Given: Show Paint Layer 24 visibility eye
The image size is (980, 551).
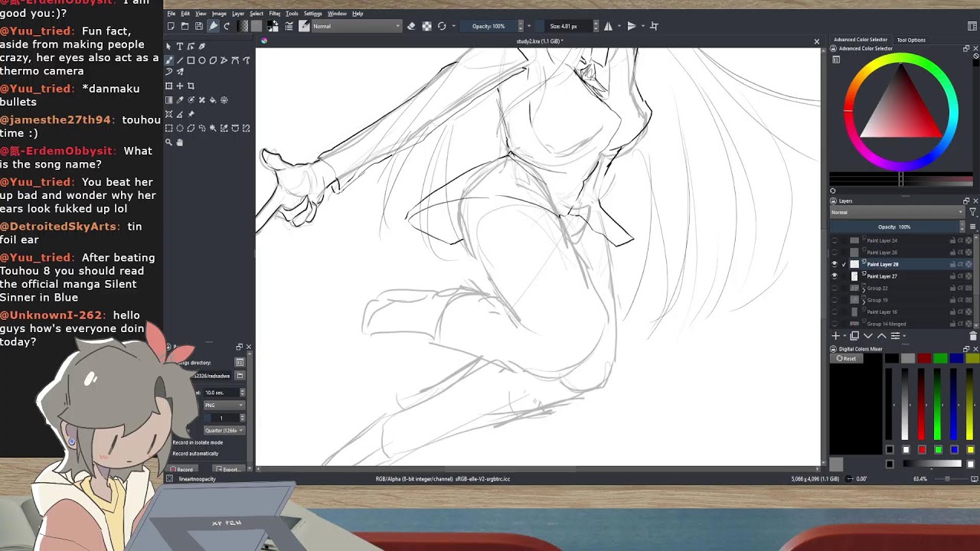Looking at the screenshot, I should 835,240.
